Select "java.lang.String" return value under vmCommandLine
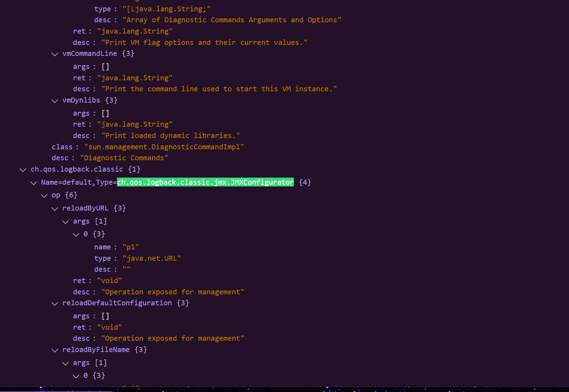Viewport: 569px width, 392px height. [135, 78]
